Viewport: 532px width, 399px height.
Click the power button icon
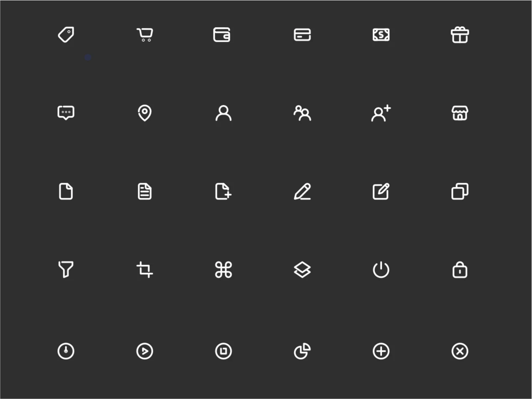[x=381, y=270]
